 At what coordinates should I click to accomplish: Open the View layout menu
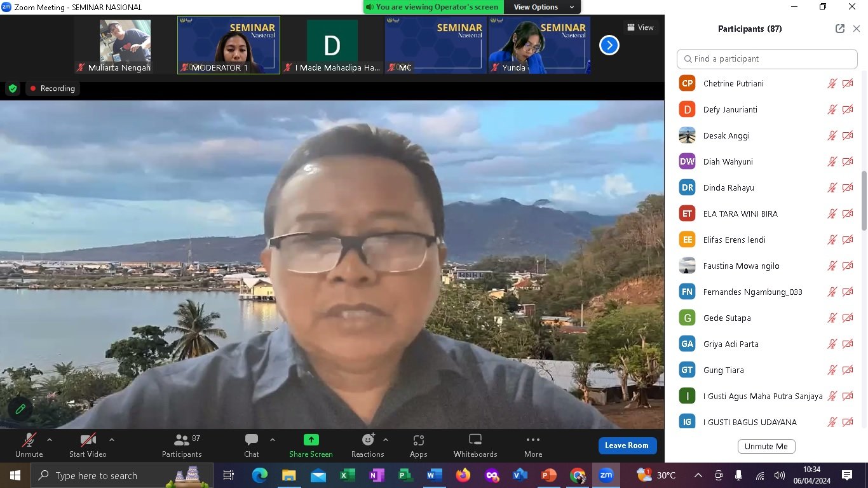640,27
